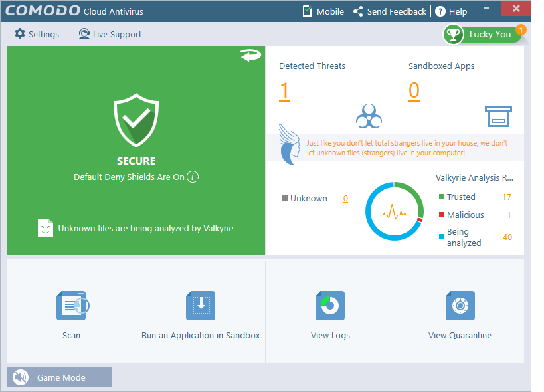Screen dimensions: 544x392
Task: Click the blue Being analyzed legend swatch
Action: point(442,237)
